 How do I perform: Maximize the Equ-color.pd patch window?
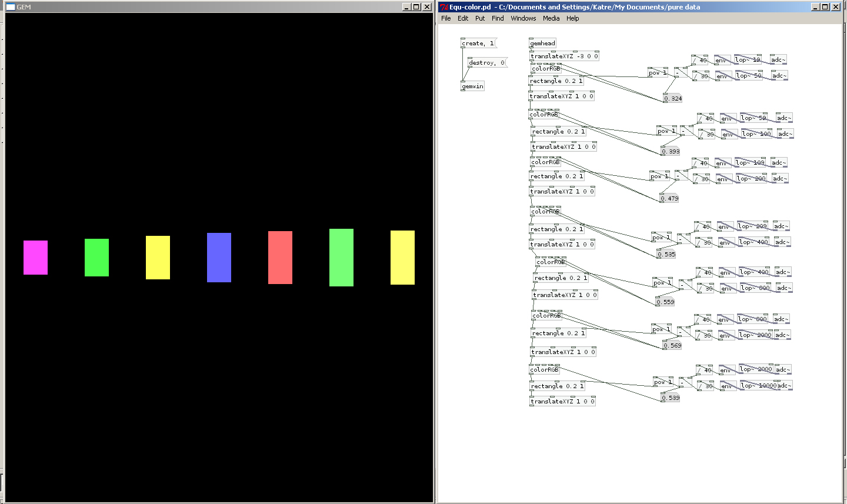pyautogui.click(x=825, y=7)
